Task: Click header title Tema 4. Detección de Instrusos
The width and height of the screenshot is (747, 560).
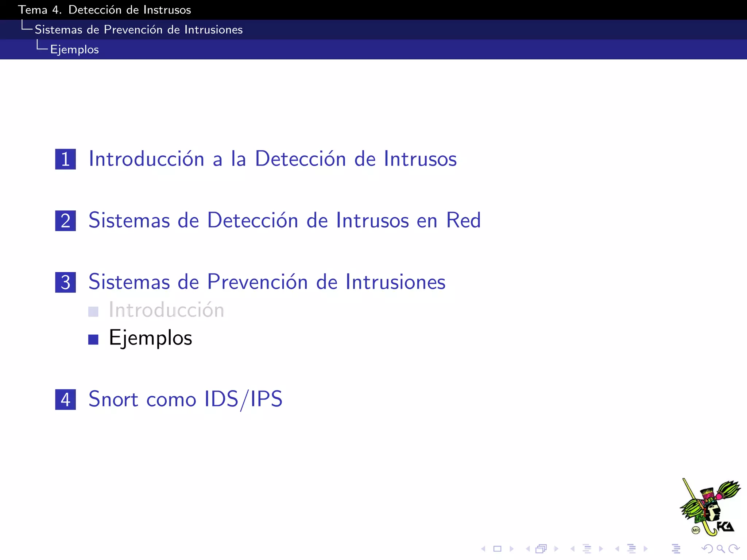Action: [104, 10]
